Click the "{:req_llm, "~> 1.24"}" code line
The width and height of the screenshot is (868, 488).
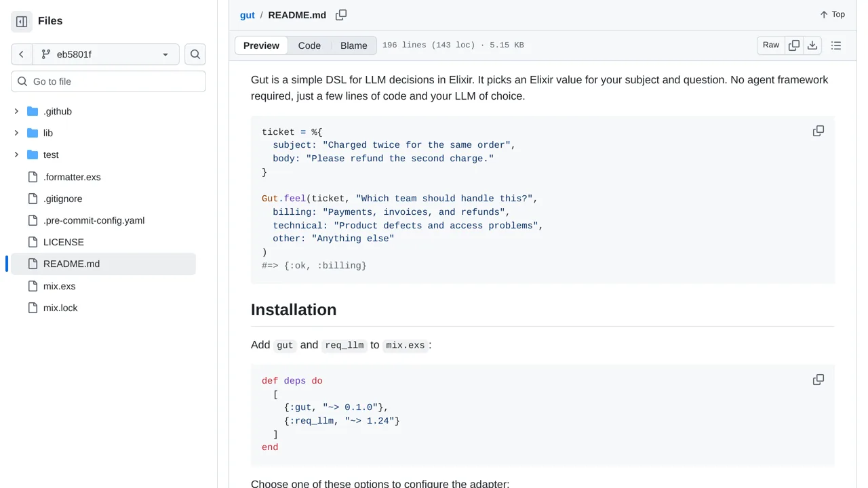[342, 421]
